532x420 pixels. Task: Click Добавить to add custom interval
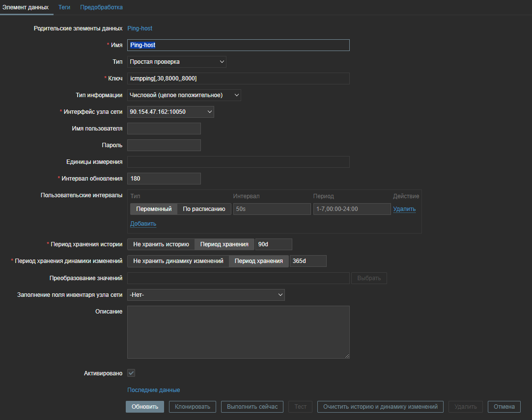pyautogui.click(x=143, y=224)
